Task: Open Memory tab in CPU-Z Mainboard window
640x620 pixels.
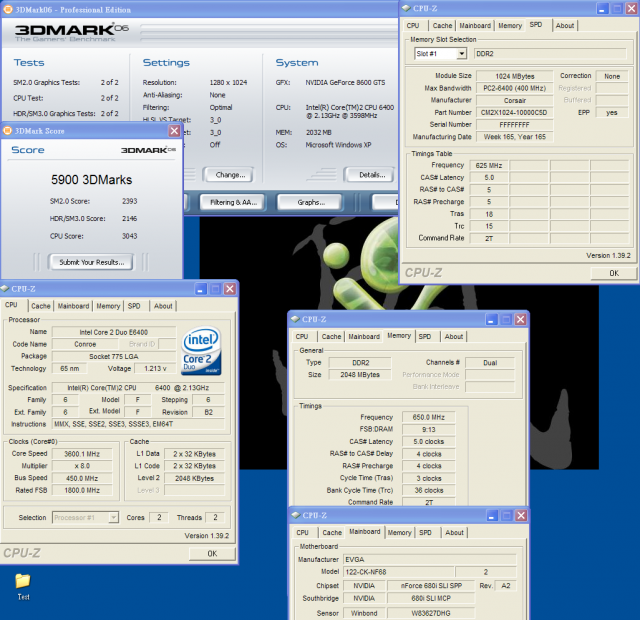Action: [399, 532]
